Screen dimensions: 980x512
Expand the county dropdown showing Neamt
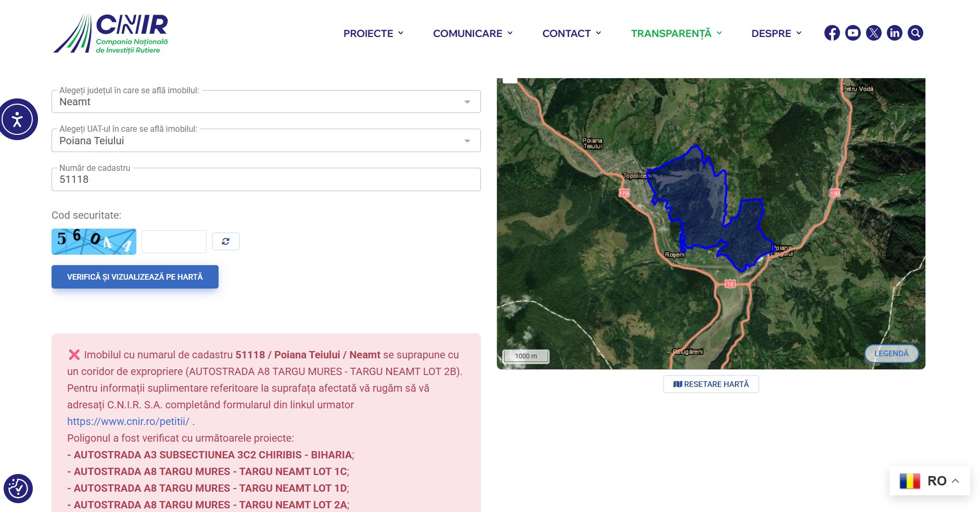(265, 102)
